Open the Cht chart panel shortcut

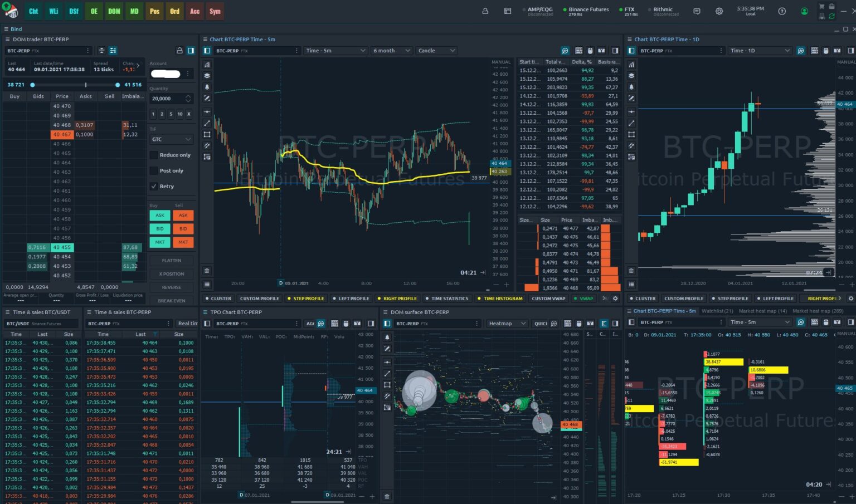[x=33, y=11]
